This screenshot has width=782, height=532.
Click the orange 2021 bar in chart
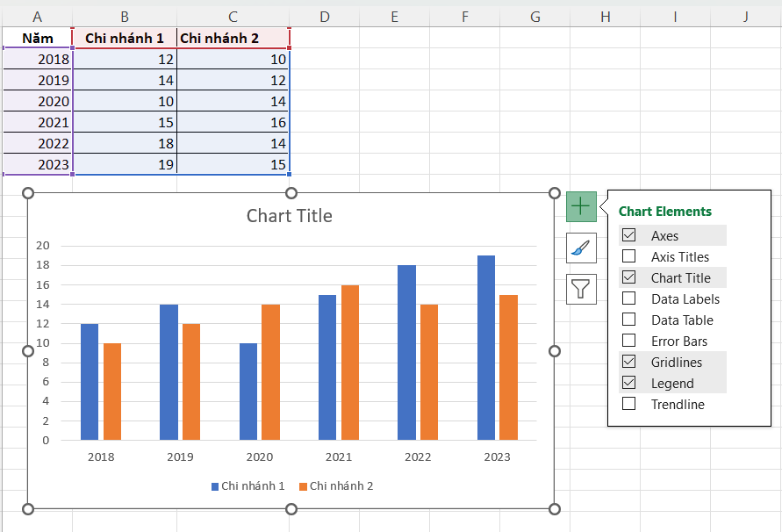pyautogui.click(x=350, y=363)
